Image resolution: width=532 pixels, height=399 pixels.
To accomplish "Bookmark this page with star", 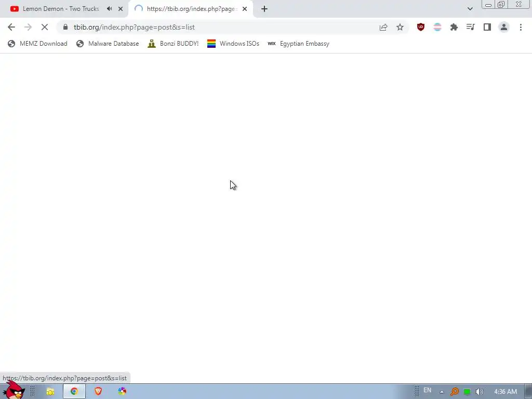I will (x=400, y=27).
